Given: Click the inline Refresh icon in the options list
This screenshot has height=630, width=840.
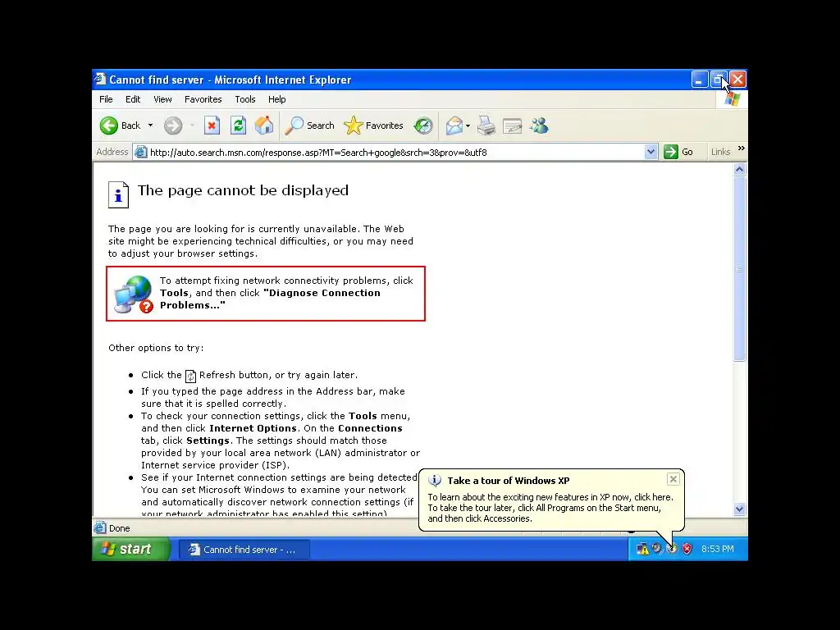Looking at the screenshot, I should 190,376.
